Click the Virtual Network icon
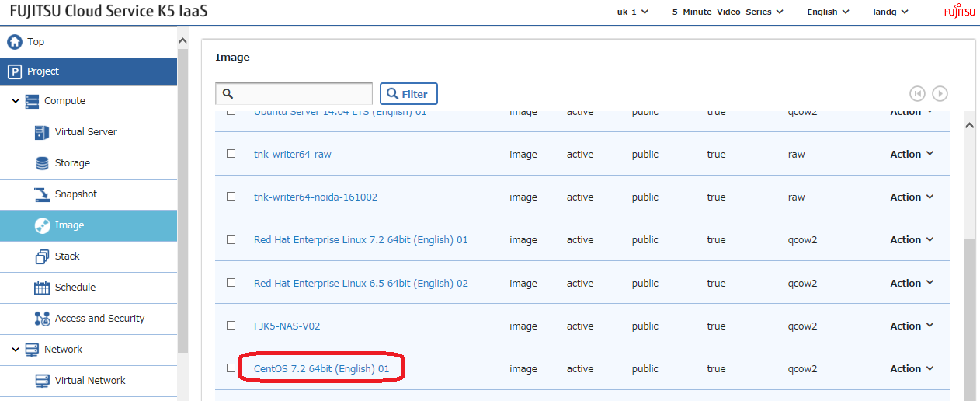Screen dimensions: 980x401 click(42, 381)
